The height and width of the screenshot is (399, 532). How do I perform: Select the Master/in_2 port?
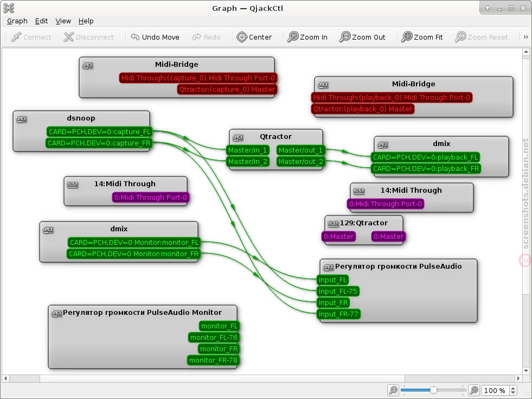(x=248, y=162)
